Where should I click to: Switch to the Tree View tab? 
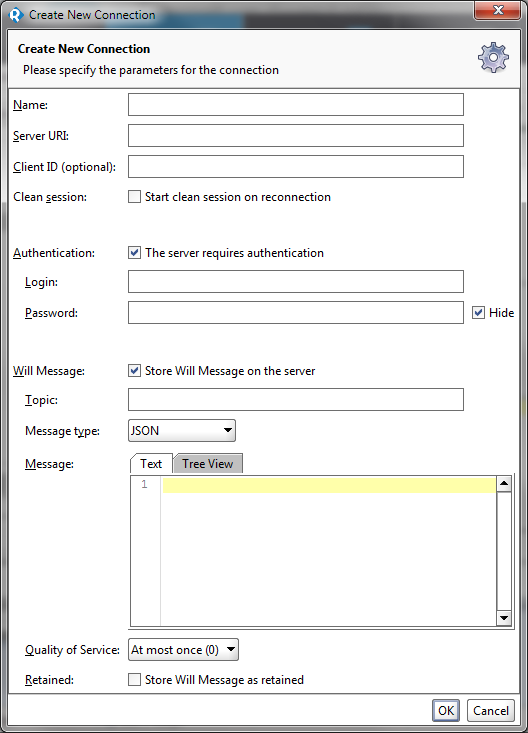(208, 464)
